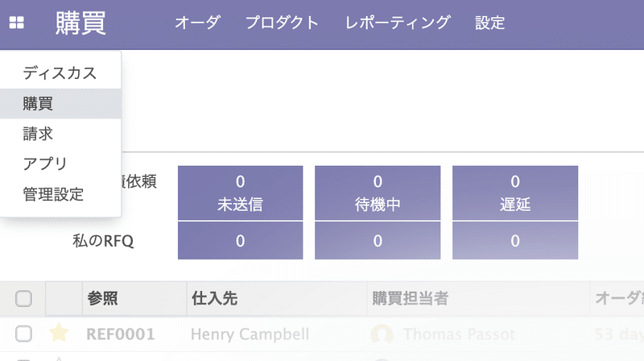The height and width of the screenshot is (361, 644).
Task: Toggle favorite star on REF0001
Action: pyautogui.click(x=59, y=333)
